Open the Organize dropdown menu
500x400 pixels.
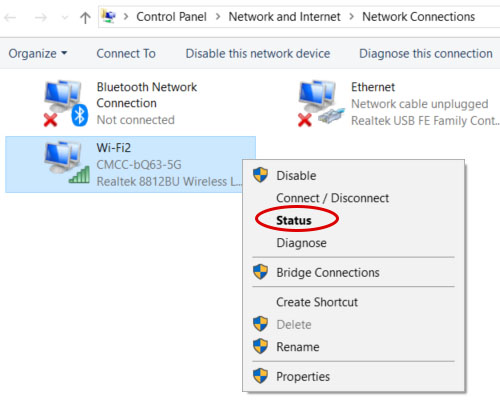(38, 53)
